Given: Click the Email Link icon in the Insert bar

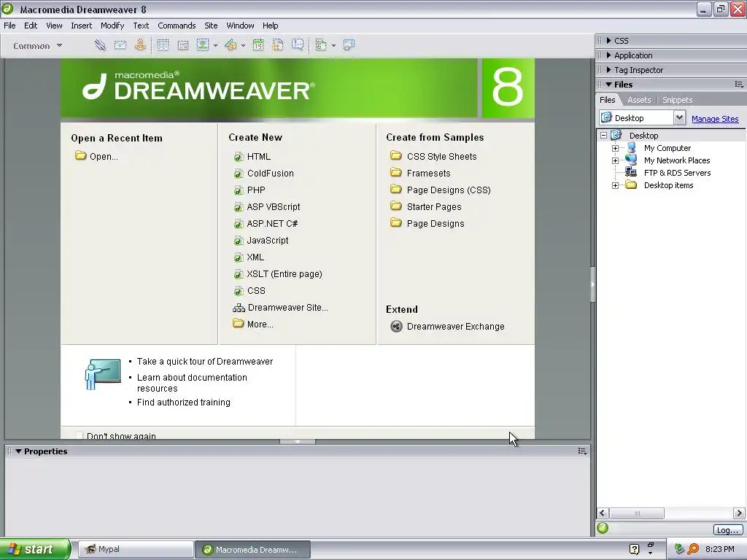Looking at the screenshot, I should 120,45.
